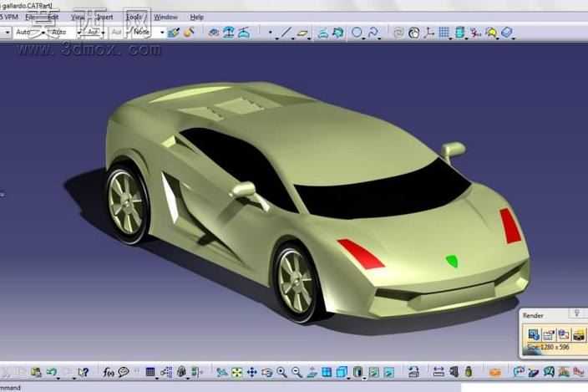Expand the second Auto graphic-property dropdown
This screenshot has width=588, height=392.
(x=79, y=33)
